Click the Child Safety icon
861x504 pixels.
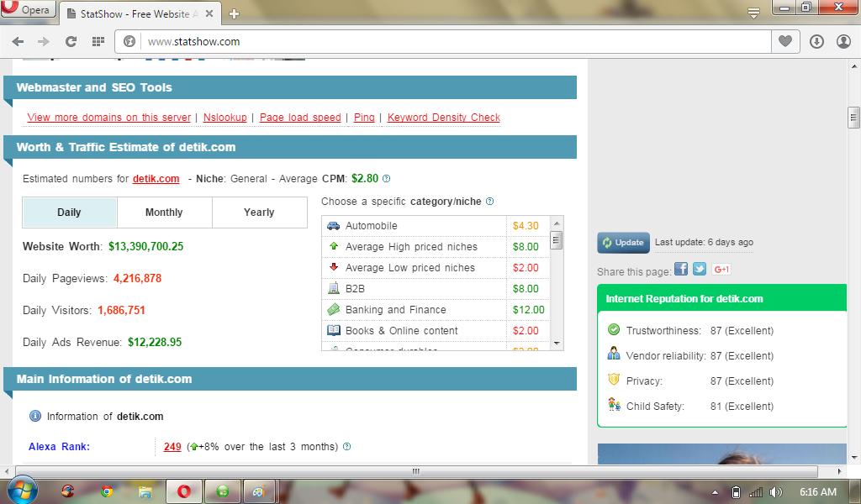[614, 405]
